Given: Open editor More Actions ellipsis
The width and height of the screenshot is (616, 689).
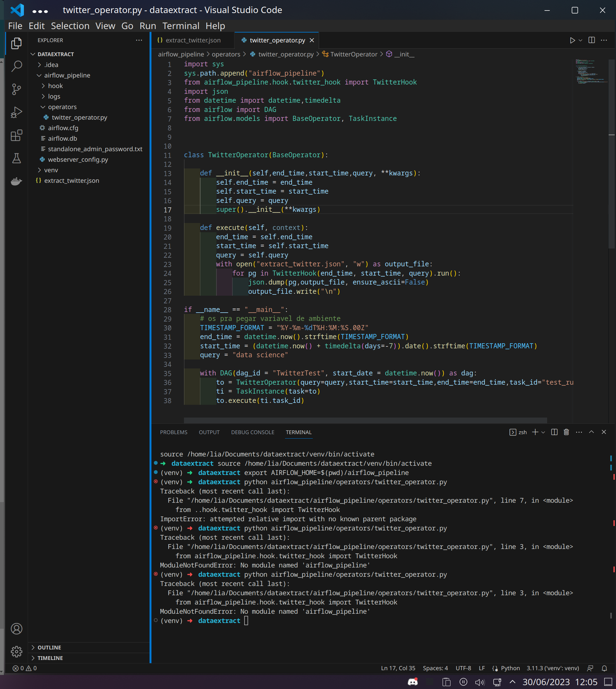Looking at the screenshot, I should [604, 40].
